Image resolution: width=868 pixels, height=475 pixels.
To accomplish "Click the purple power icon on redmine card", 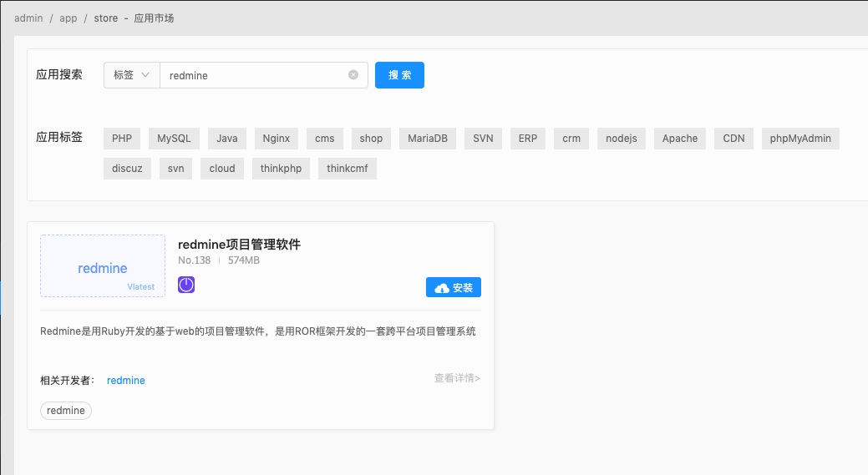I will click(186, 285).
